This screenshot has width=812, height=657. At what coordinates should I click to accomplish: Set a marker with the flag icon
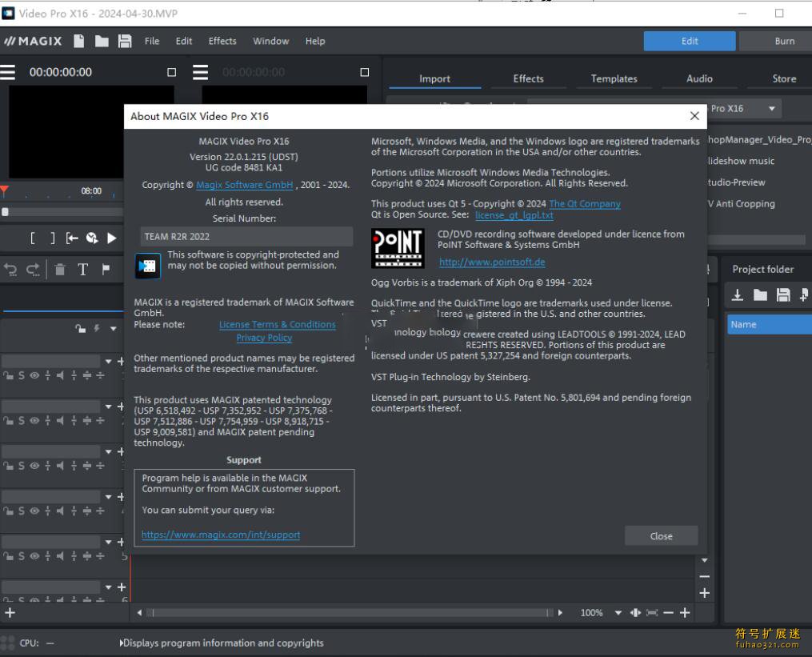point(106,269)
